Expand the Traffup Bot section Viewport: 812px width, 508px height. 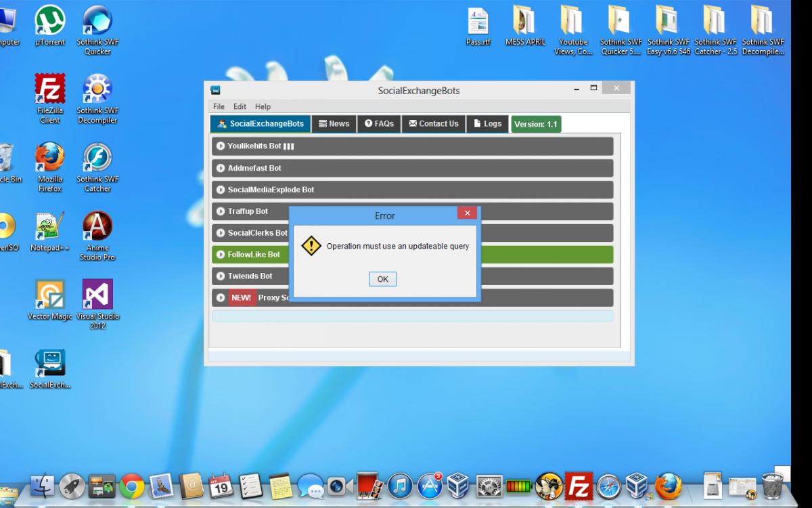pos(412,211)
